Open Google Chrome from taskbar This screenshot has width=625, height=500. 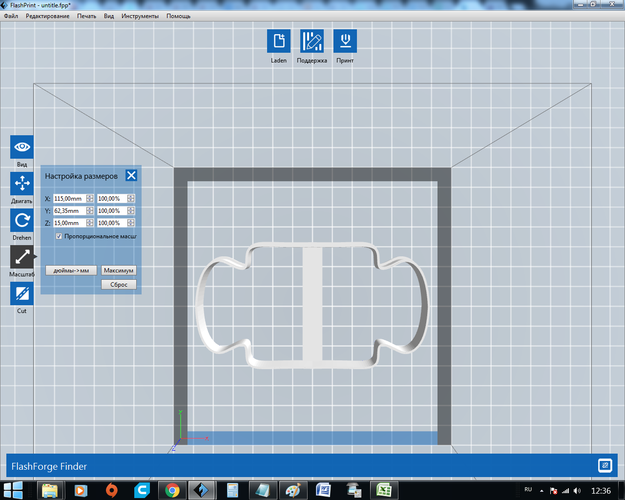point(172,490)
